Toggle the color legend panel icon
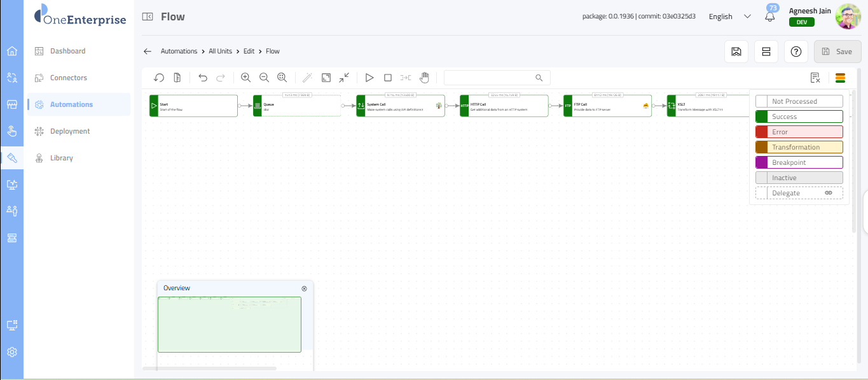Screen dimensions: 868x380 pyautogui.click(x=840, y=78)
